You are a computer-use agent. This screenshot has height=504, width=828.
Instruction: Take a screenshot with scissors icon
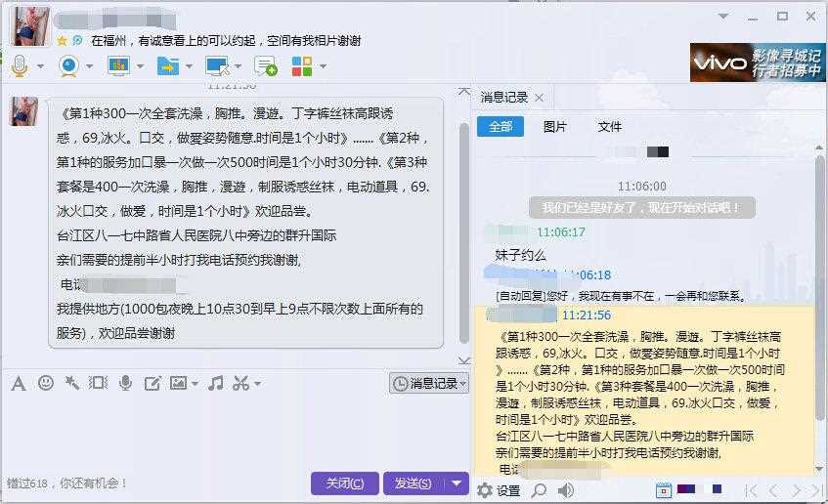click(x=241, y=383)
